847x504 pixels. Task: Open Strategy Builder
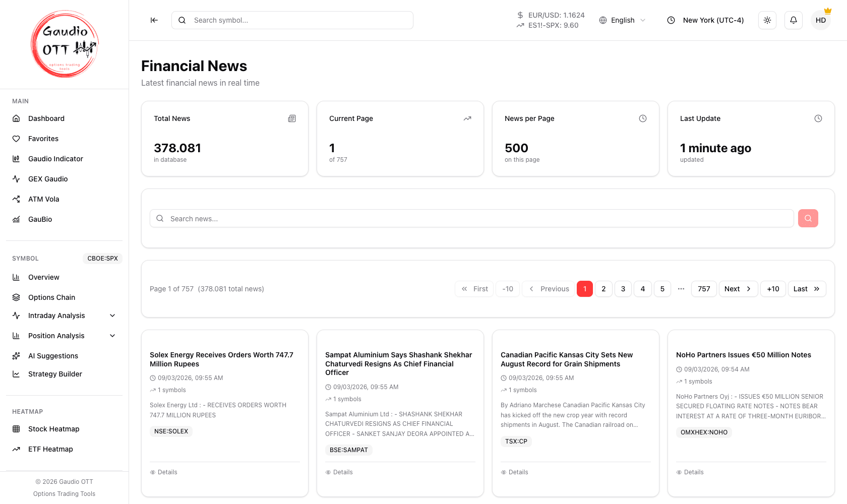tap(65, 374)
